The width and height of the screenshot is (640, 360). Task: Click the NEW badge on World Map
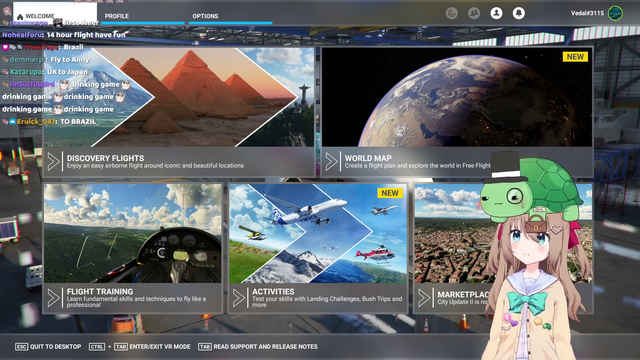tap(575, 57)
